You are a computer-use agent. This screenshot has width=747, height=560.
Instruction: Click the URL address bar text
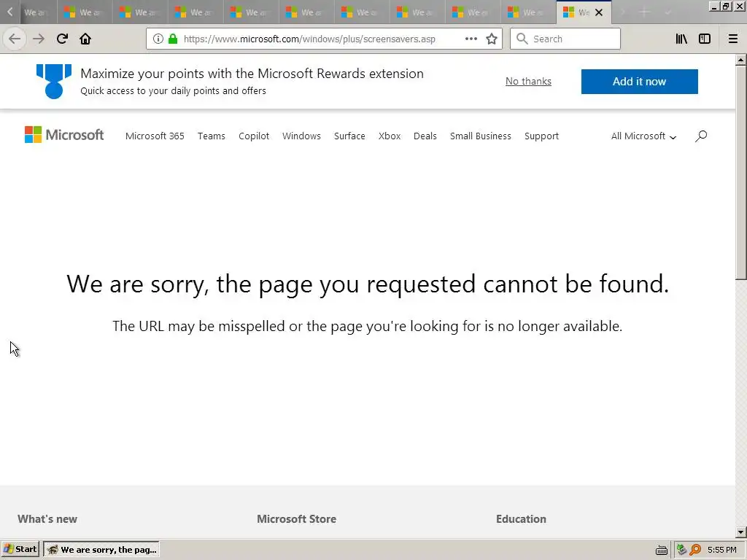point(309,39)
